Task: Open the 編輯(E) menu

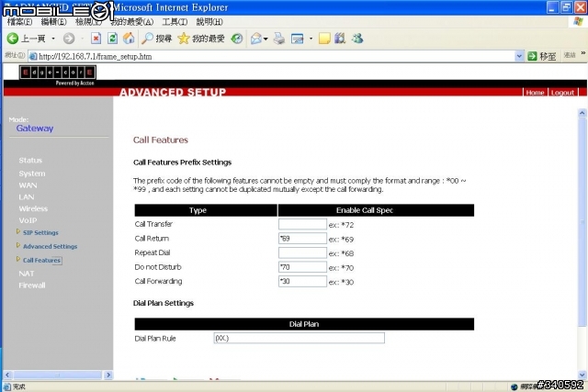Action: point(53,22)
